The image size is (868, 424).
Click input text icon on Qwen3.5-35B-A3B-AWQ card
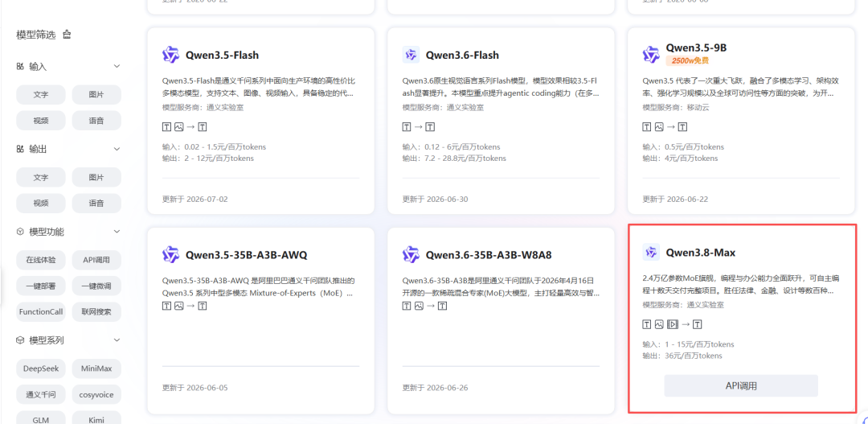click(166, 306)
